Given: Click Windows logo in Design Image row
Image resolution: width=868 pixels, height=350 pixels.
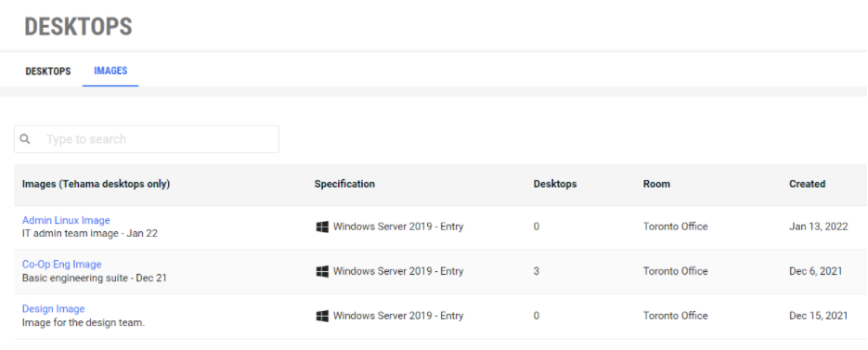Looking at the screenshot, I should click(322, 316).
